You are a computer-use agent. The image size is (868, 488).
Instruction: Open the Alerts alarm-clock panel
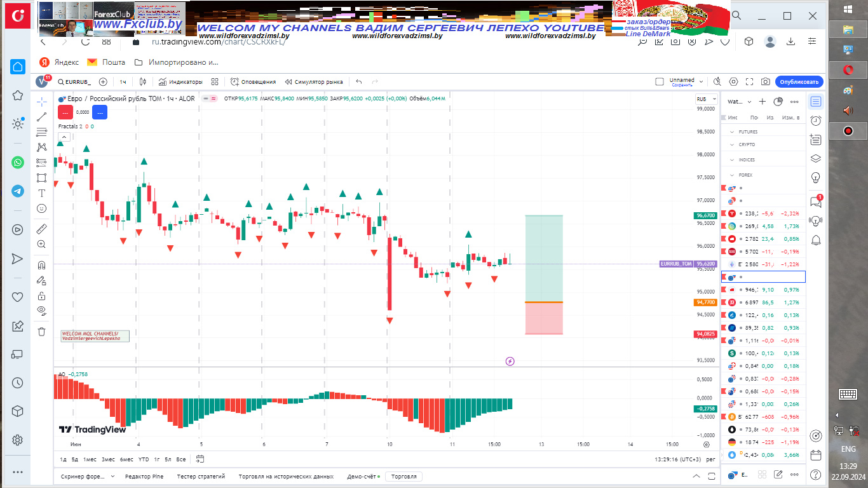tap(816, 121)
